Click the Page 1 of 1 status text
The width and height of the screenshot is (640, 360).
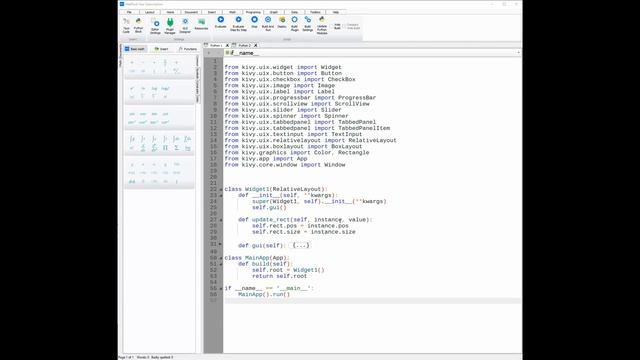pos(126,358)
